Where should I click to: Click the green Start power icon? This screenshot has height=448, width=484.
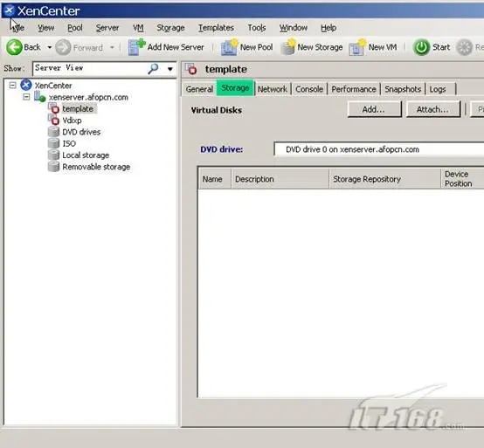pos(421,47)
